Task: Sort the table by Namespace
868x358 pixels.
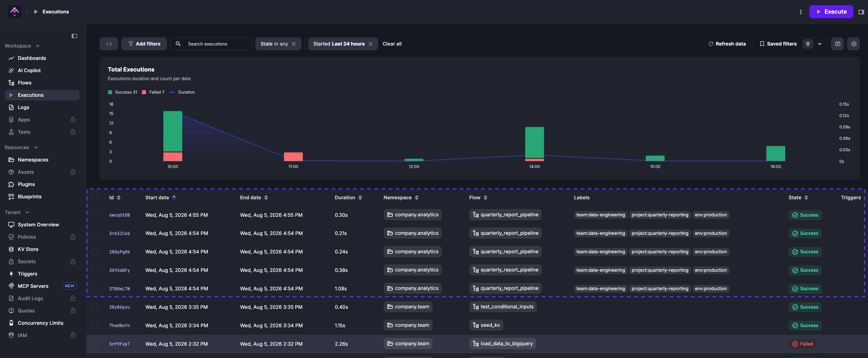Action: tap(416, 198)
